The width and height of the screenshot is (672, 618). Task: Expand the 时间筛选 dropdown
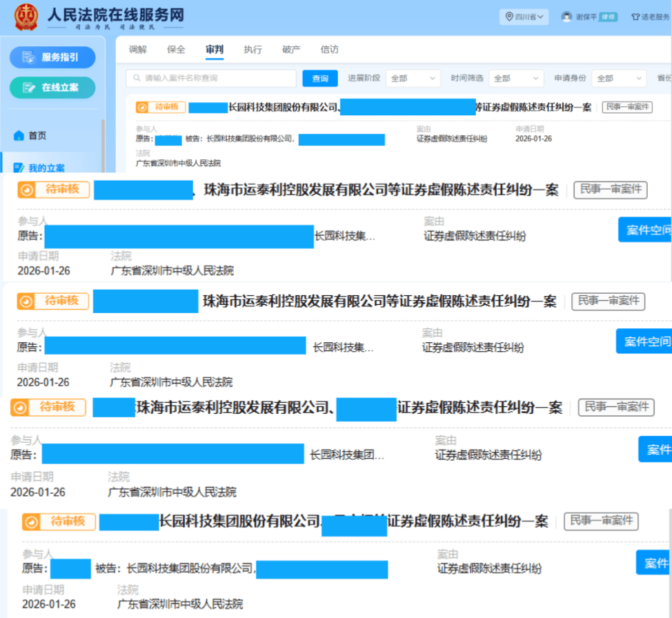click(515, 79)
